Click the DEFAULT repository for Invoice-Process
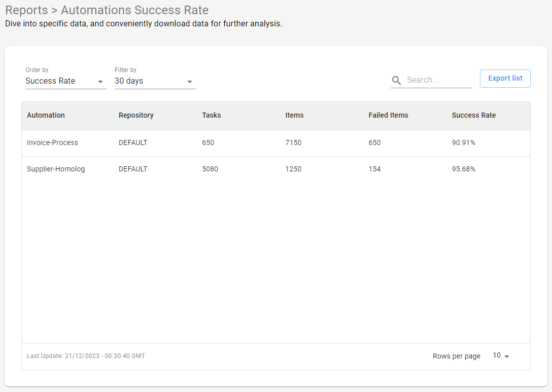Screen dimensions: 552x392 click(x=133, y=142)
